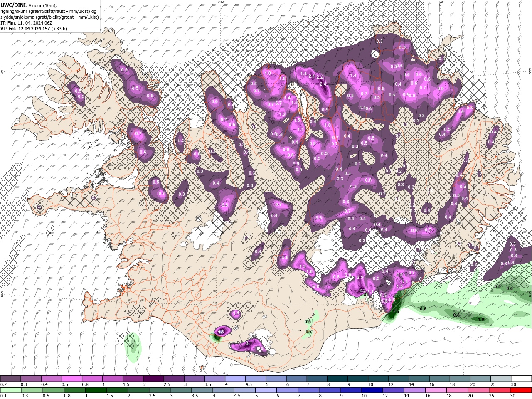Select the 'slydda/snjókoma' legend description line

click(x=49, y=17)
